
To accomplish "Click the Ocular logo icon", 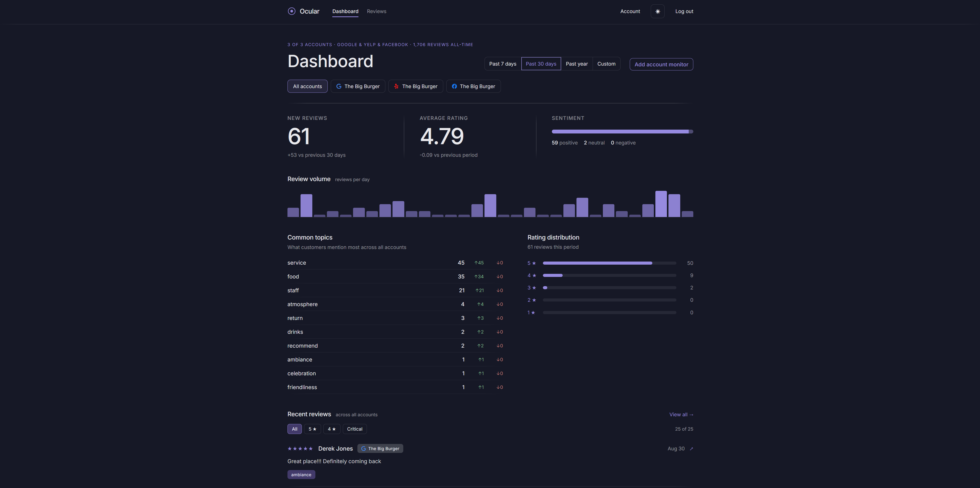I will pos(291,12).
